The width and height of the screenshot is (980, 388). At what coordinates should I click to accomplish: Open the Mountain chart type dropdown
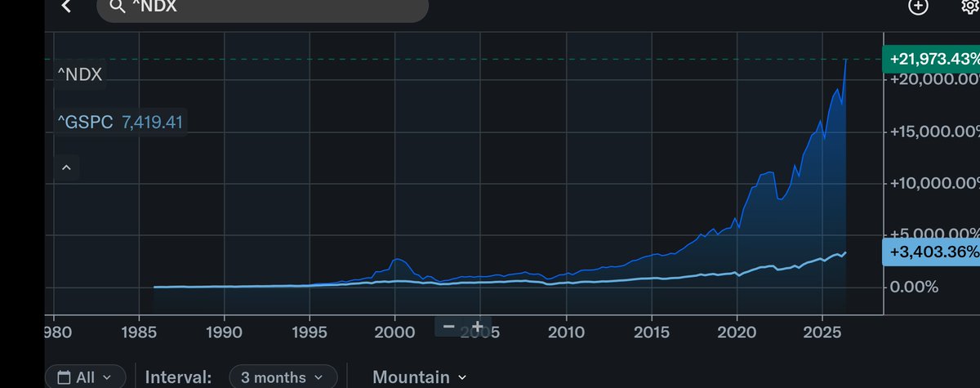420,377
